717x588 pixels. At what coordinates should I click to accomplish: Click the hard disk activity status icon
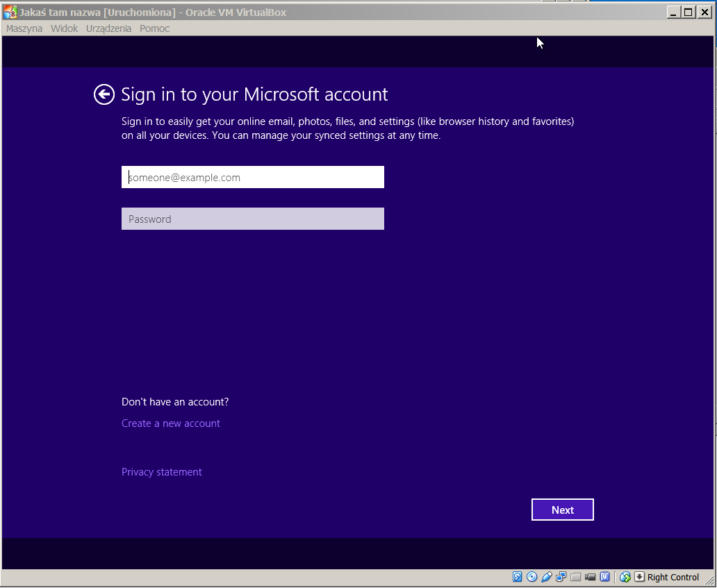pos(517,577)
